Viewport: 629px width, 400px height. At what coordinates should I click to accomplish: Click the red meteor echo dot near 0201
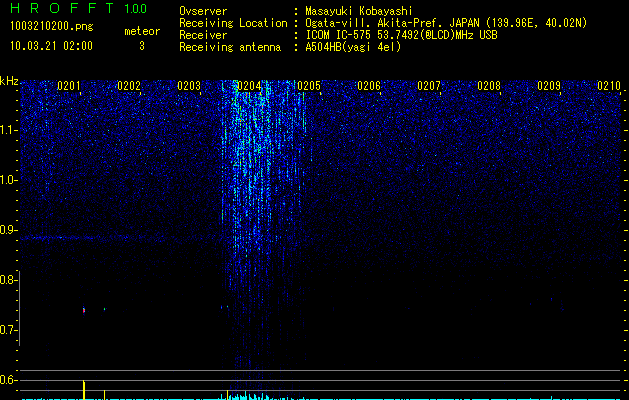tap(84, 310)
